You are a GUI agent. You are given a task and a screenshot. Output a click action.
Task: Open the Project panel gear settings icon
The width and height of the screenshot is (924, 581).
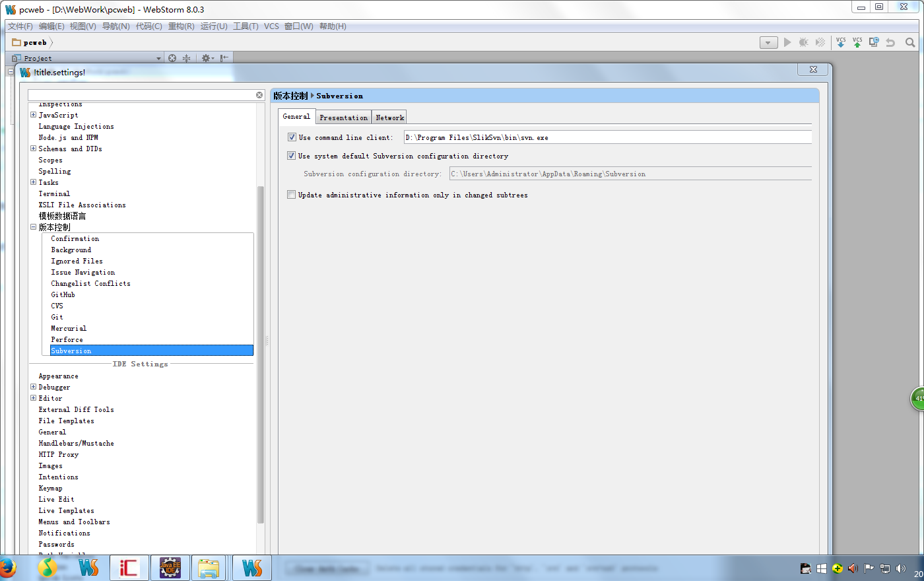click(x=207, y=58)
